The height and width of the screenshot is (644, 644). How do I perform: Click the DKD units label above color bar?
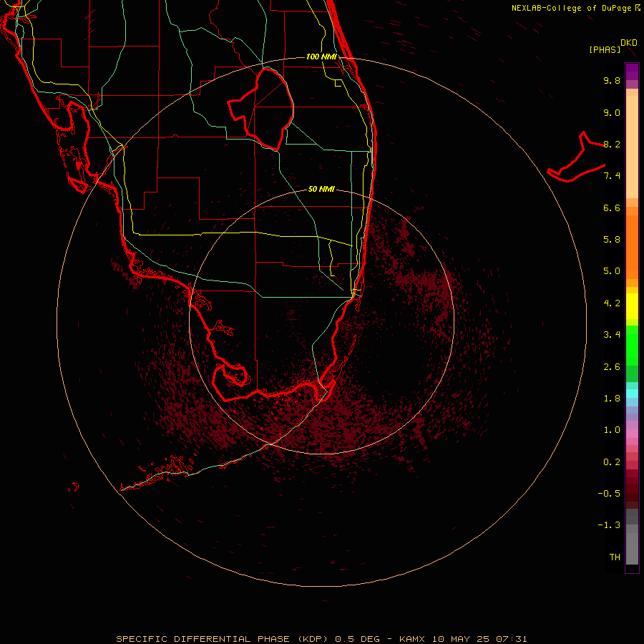click(629, 43)
